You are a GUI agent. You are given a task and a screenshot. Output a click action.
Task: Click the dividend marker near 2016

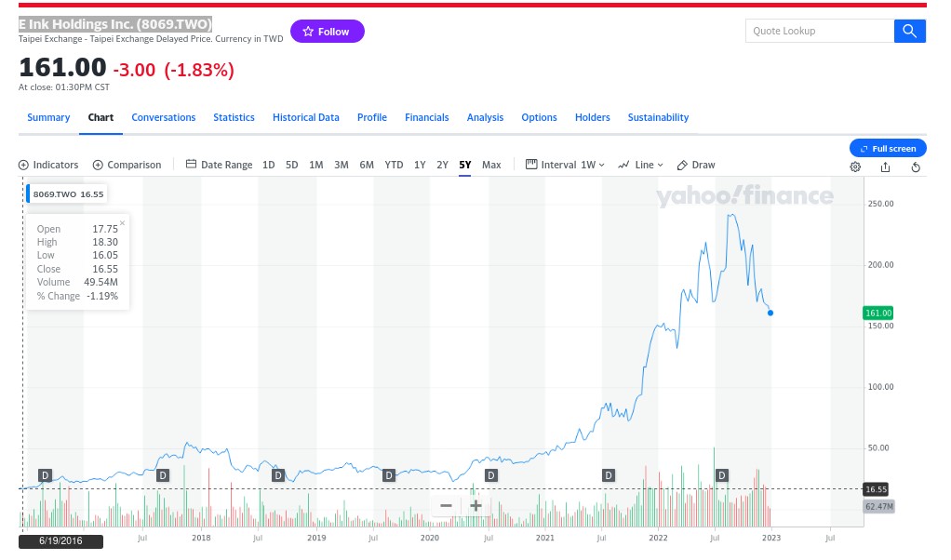pyautogui.click(x=45, y=475)
